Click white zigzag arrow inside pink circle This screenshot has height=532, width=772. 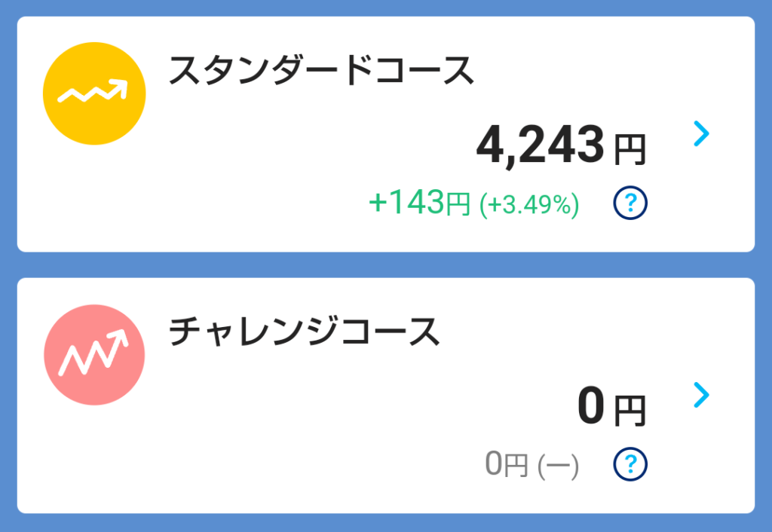pyautogui.click(x=93, y=353)
